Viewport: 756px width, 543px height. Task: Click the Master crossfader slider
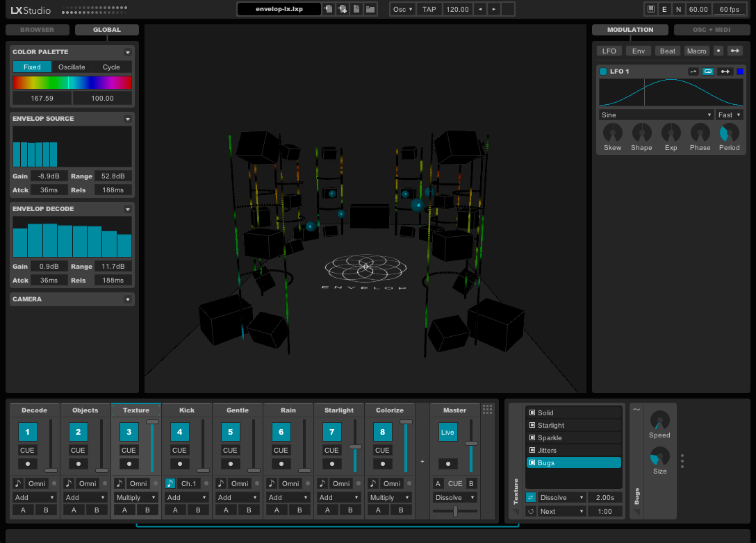pyautogui.click(x=454, y=511)
